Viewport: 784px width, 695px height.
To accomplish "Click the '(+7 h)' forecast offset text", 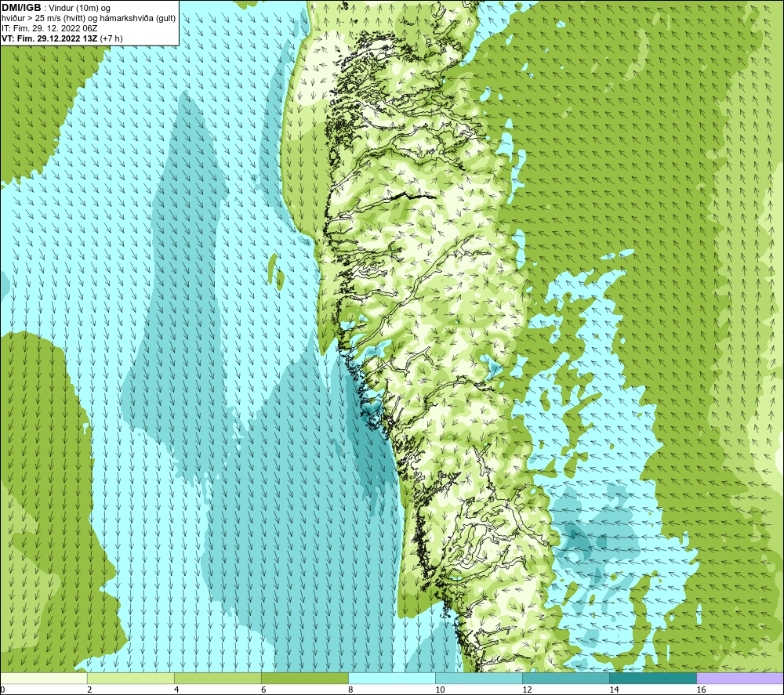I will [x=111, y=38].
